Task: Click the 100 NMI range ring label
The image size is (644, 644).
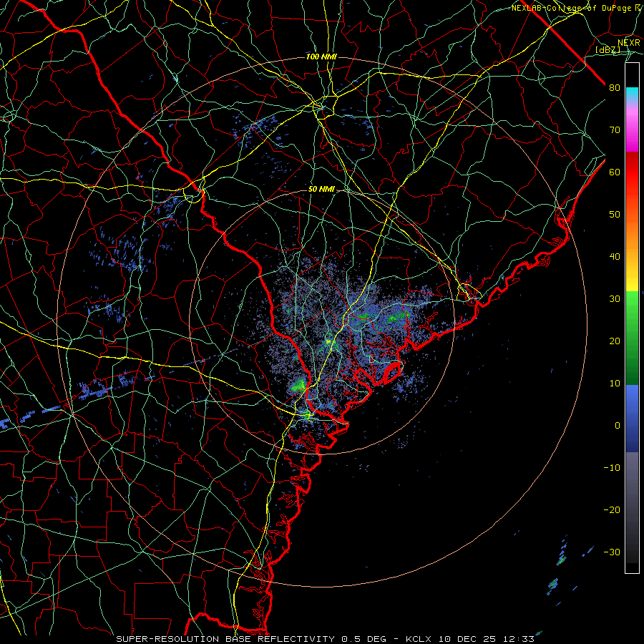Action: pos(321,57)
